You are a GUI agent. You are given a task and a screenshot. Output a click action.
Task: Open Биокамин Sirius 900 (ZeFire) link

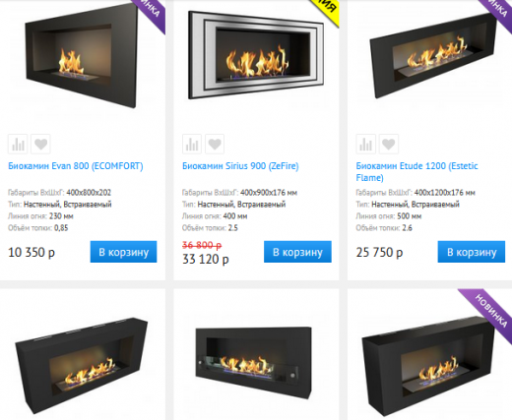click(x=240, y=166)
